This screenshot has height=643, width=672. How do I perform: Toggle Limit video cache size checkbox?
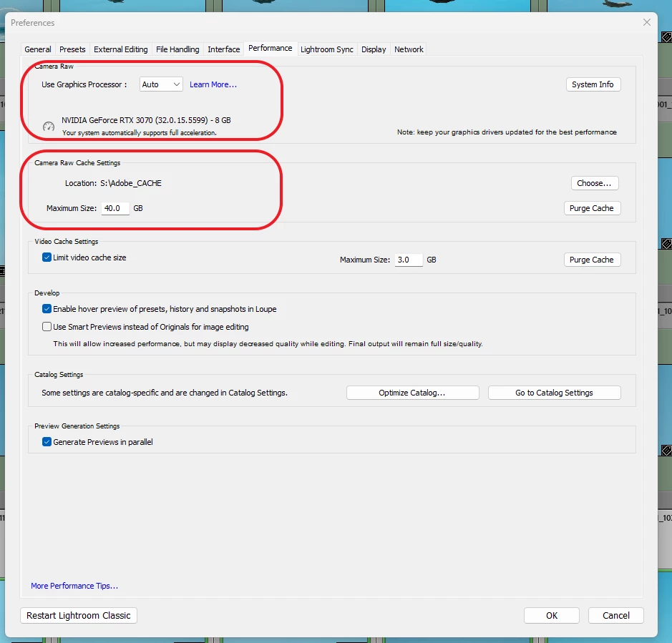coord(47,257)
